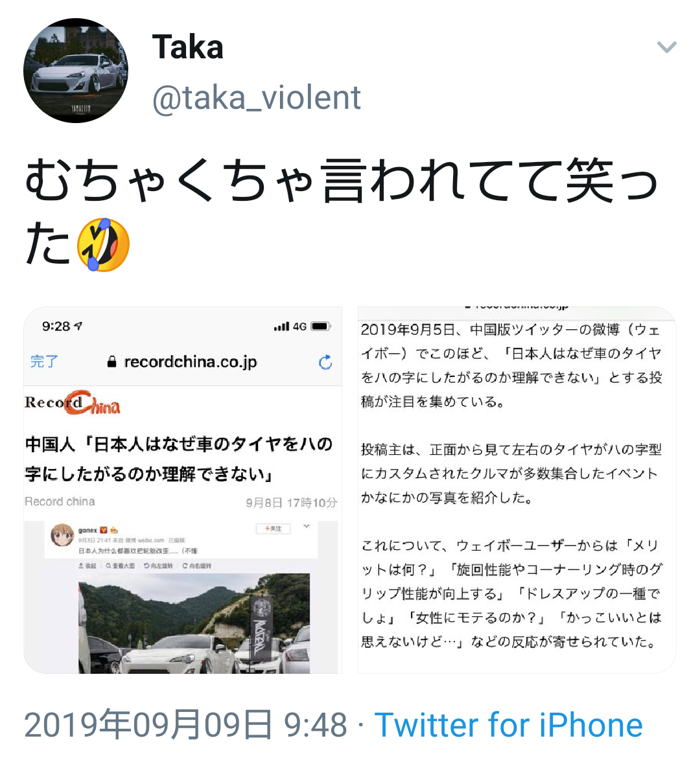Click the Taka display name
Screen dimensions: 700x769
[x=187, y=47]
